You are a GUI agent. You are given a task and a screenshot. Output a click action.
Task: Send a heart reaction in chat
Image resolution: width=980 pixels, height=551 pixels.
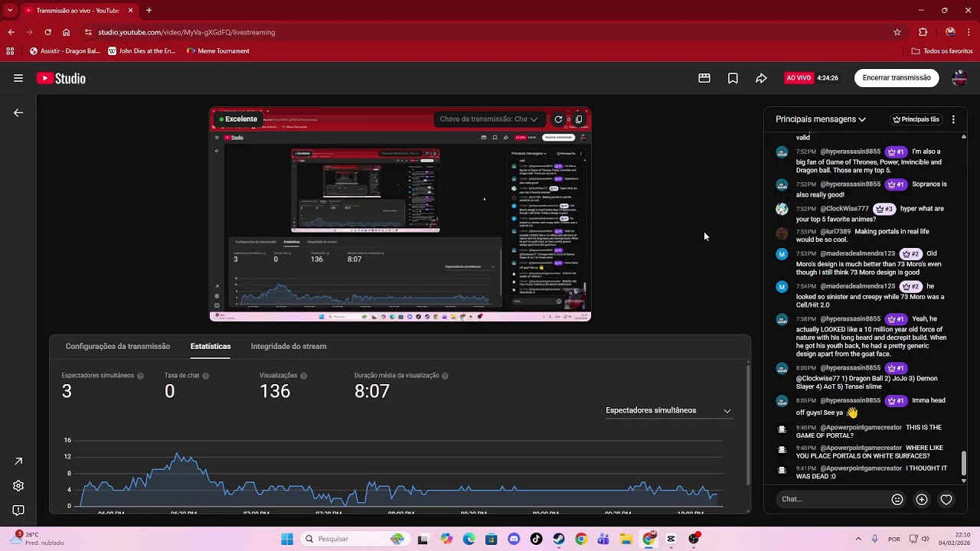(x=946, y=499)
